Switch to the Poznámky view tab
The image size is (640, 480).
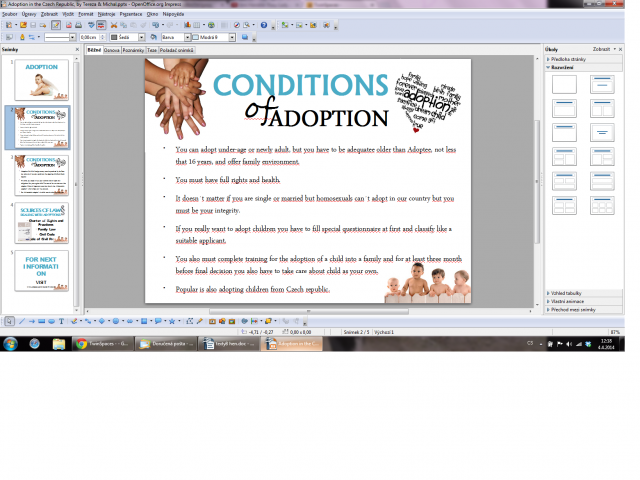133,50
